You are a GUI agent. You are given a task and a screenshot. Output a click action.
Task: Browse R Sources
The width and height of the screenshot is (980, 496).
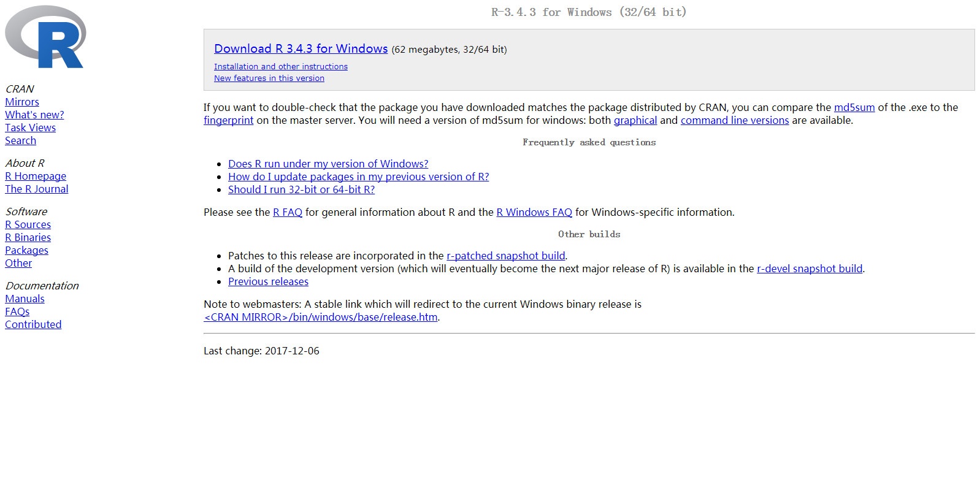click(x=28, y=224)
